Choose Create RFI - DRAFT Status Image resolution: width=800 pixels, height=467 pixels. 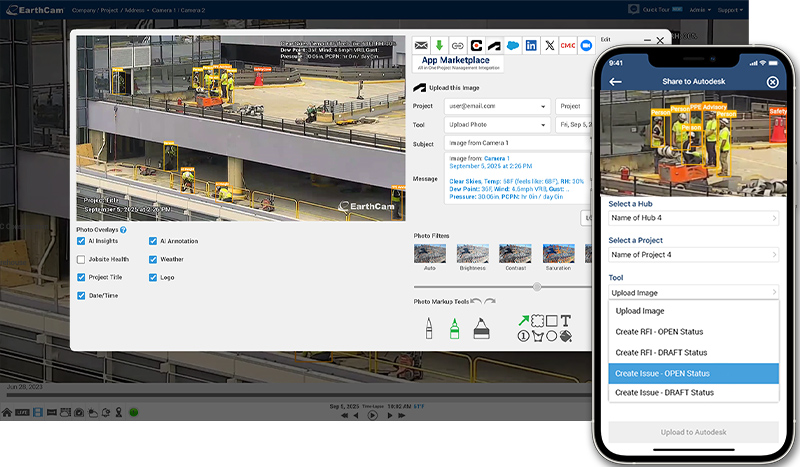click(694, 353)
